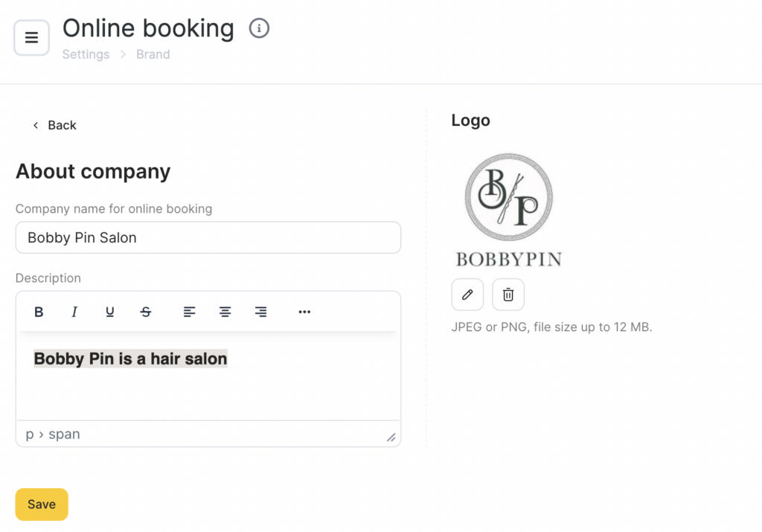This screenshot has height=532, width=762.
Task: Open the hamburger navigation menu
Action: tap(31, 38)
